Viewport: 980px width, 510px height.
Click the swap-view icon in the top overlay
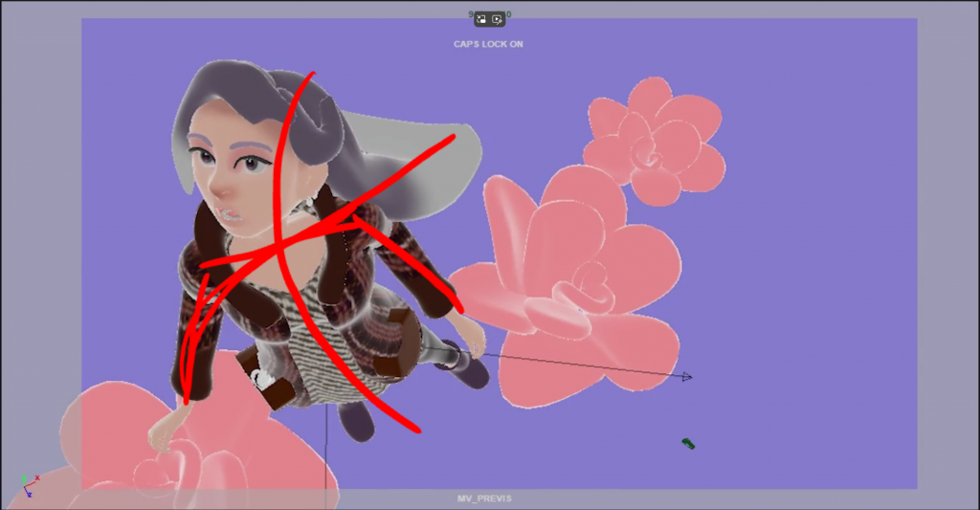482,18
